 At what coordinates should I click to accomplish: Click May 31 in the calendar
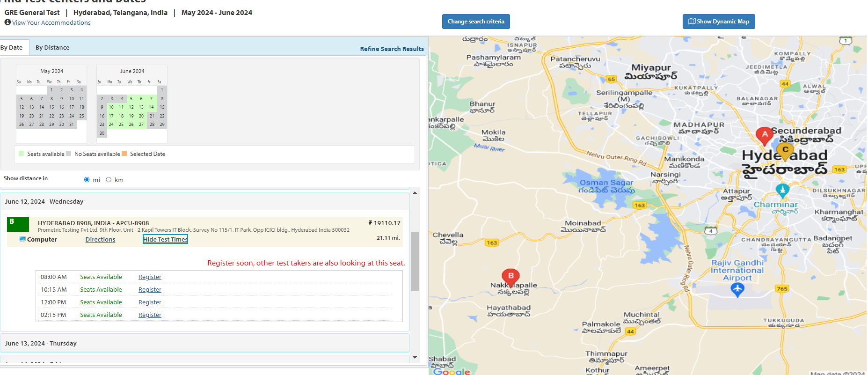click(x=72, y=125)
